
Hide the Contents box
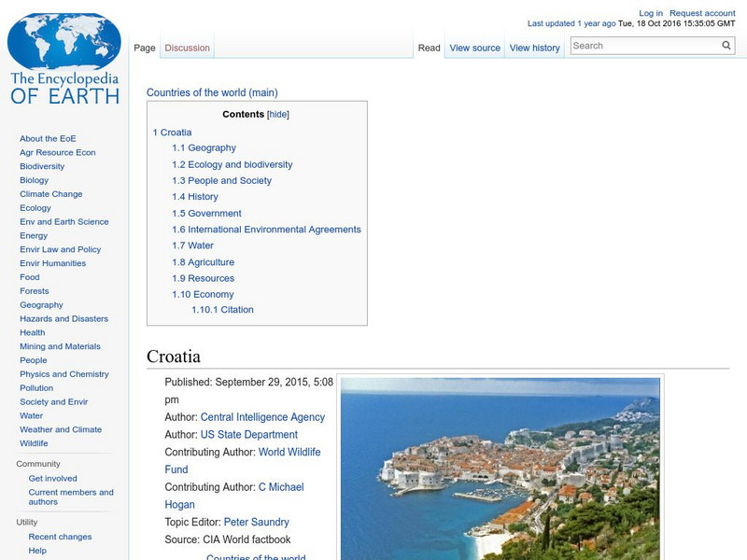(x=278, y=113)
